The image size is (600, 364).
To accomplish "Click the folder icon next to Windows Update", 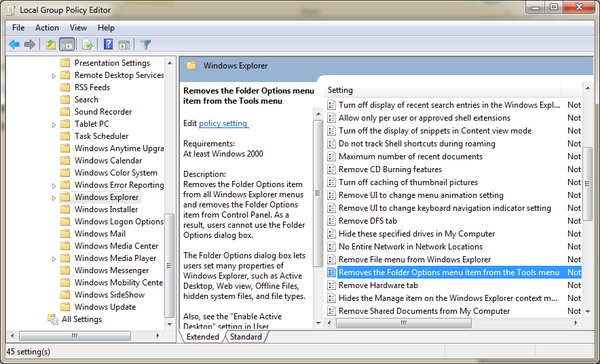I will 65,307.
